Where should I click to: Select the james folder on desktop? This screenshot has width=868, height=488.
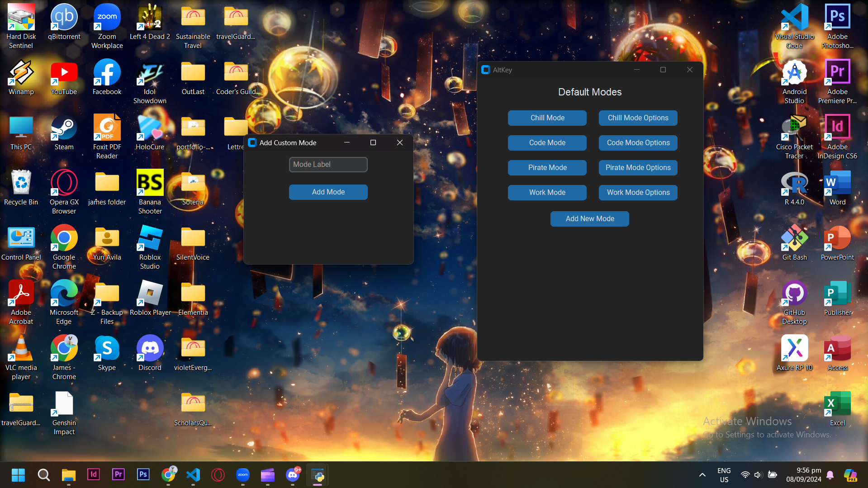pyautogui.click(x=107, y=187)
